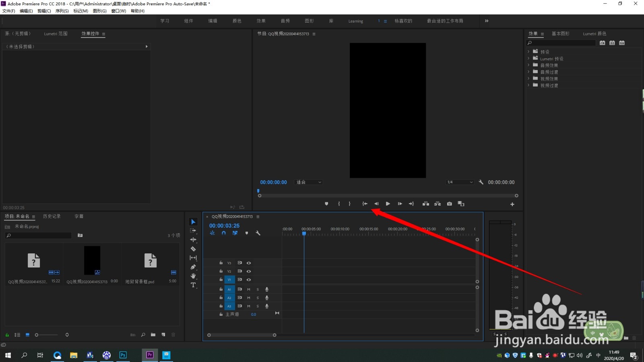The image size is (644, 362).
Task: Select the Selection tool in the toolbar
Action: coord(193,222)
